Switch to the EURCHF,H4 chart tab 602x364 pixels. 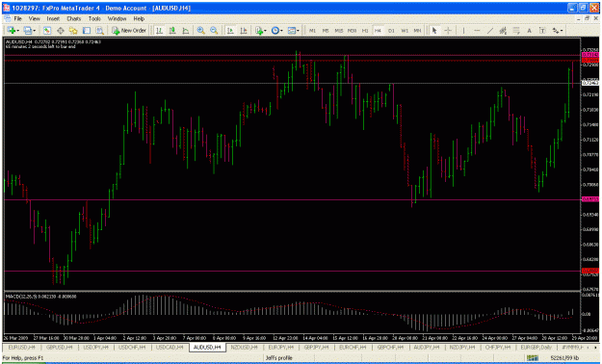tap(353, 347)
